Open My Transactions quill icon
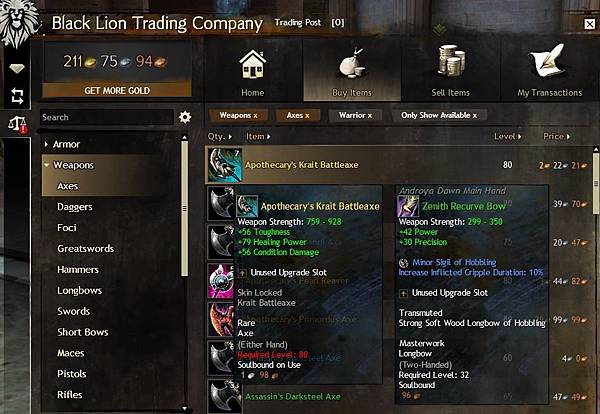The image size is (600, 414). click(x=548, y=60)
